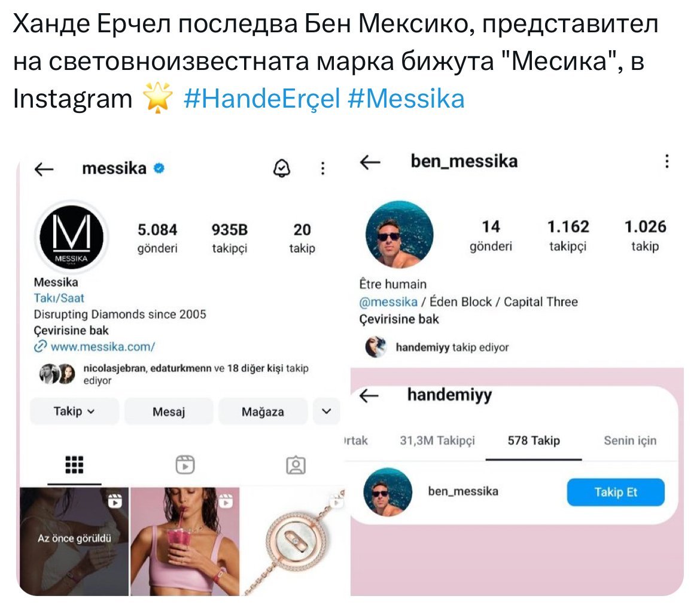
Task: Tap the back arrow beside messika
Action: coord(44,169)
